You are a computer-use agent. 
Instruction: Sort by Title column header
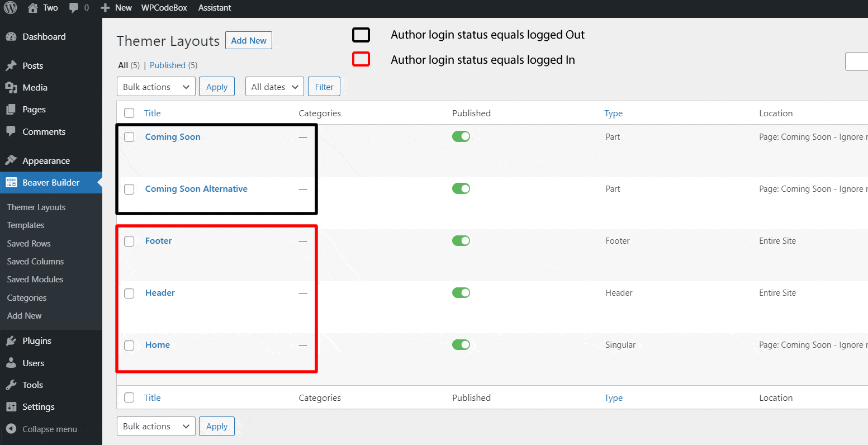coord(152,113)
